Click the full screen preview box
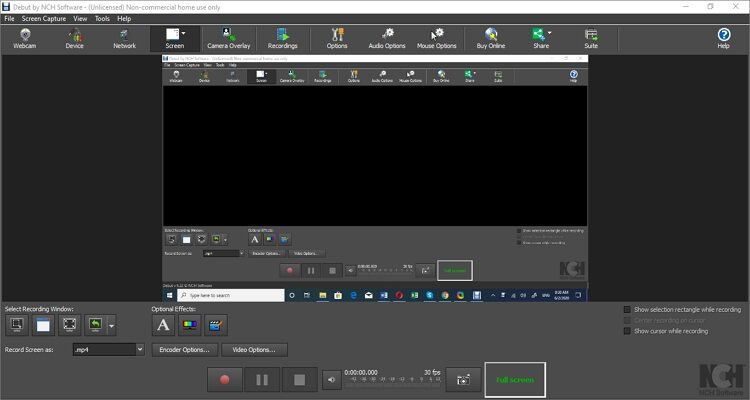The image size is (750, 400). [515, 380]
